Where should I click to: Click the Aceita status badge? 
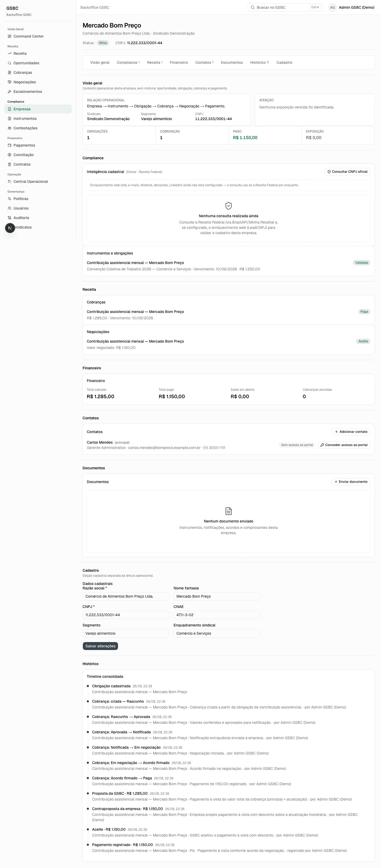[x=363, y=341]
